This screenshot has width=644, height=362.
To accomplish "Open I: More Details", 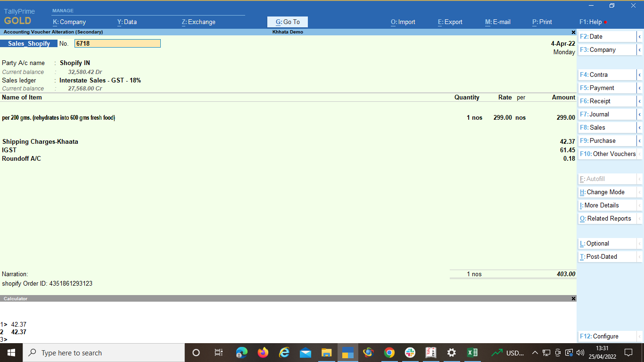I will point(607,205).
